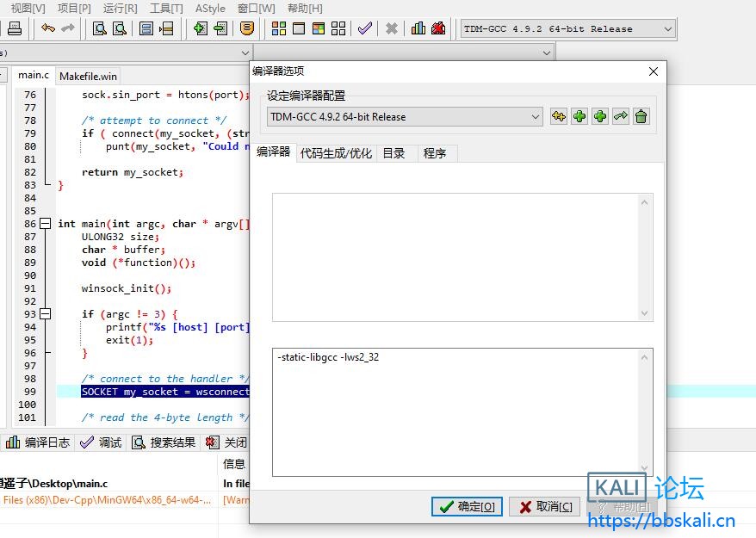Click the compile (four colored squares) icon
This screenshot has height=538, width=756.
tap(279, 28)
